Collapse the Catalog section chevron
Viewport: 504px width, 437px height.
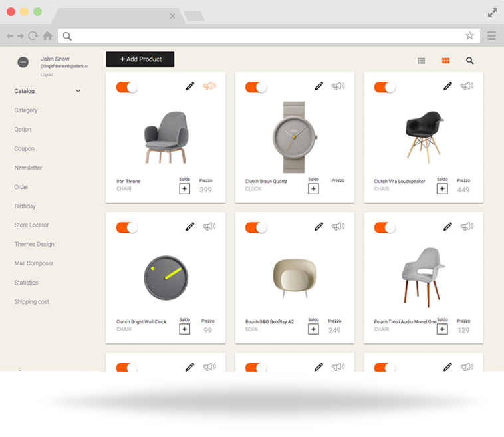pyautogui.click(x=78, y=91)
